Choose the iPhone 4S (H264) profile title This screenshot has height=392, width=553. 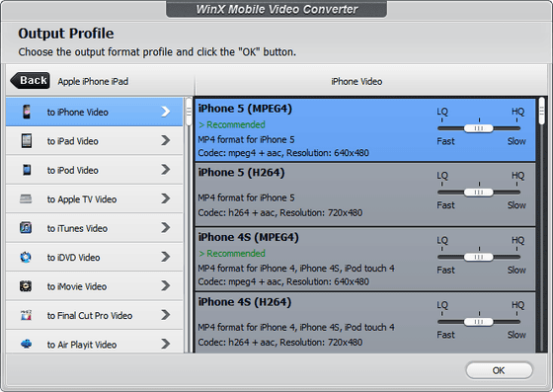(245, 302)
